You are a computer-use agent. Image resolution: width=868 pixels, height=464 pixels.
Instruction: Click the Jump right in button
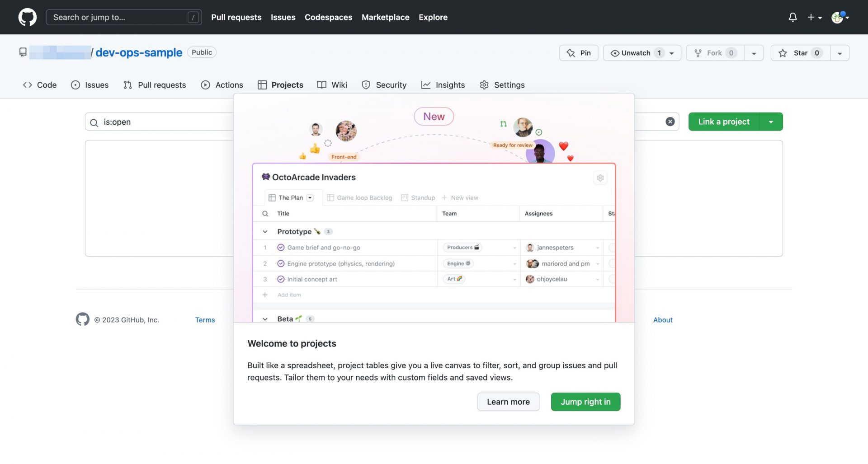tap(585, 402)
